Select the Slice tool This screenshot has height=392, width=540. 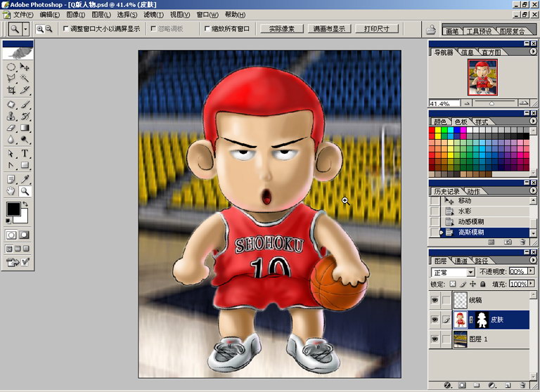25,90
